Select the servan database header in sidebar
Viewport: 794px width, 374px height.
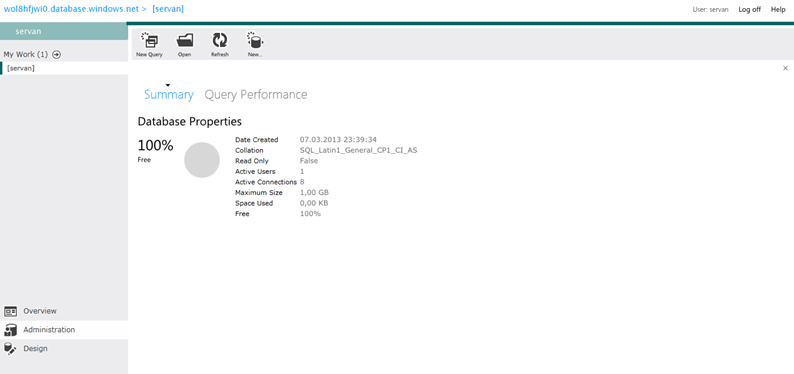point(64,31)
